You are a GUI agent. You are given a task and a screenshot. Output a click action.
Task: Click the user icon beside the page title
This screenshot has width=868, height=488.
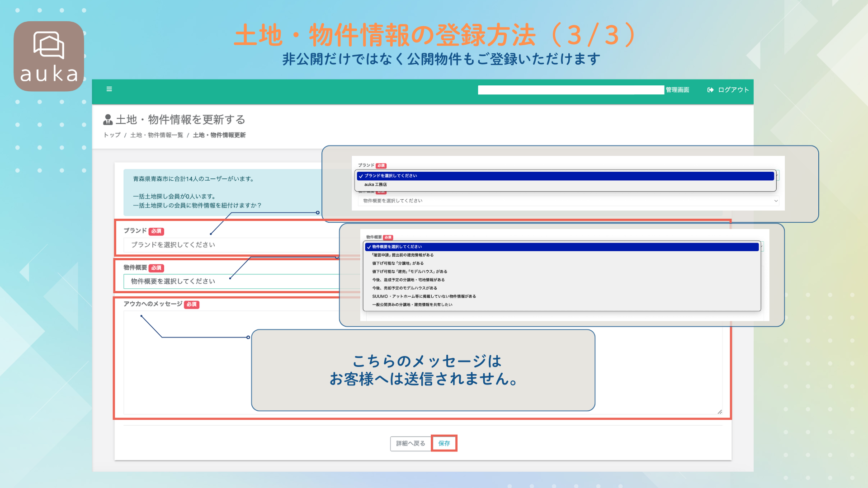click(x=108, y=120)
